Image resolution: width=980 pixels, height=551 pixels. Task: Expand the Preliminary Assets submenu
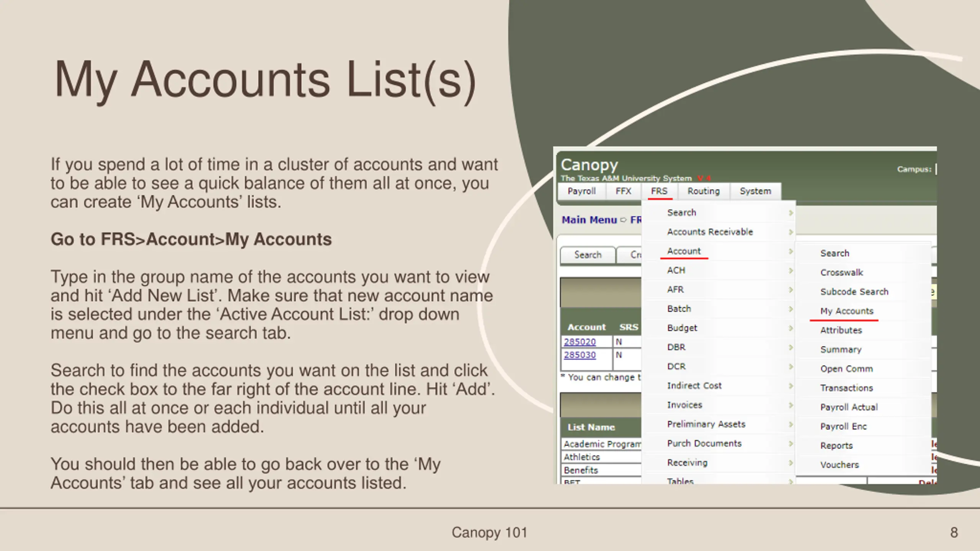tap(719, 424)
